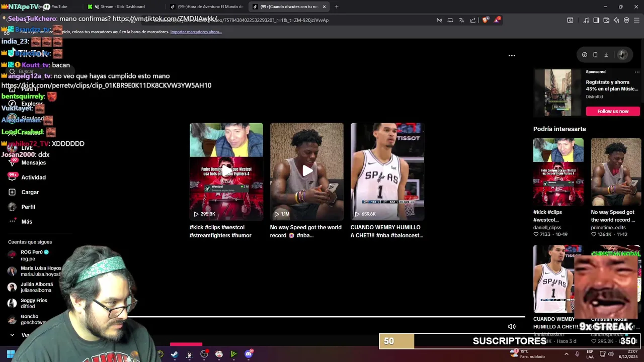Close the Cuando discutes active tab
This screenshot has width=644, height=362.
click(x=324, y=7)
